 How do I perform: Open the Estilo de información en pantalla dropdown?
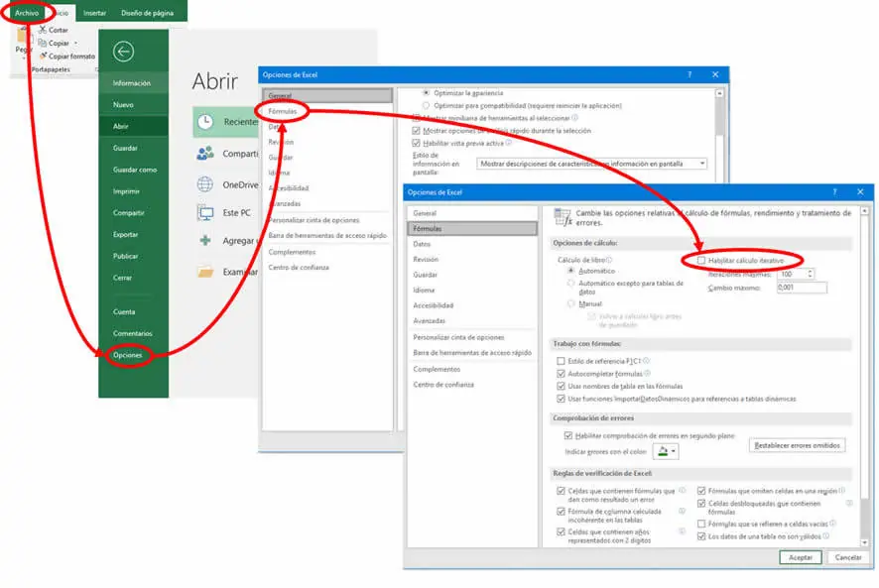(x=701, y=164)
